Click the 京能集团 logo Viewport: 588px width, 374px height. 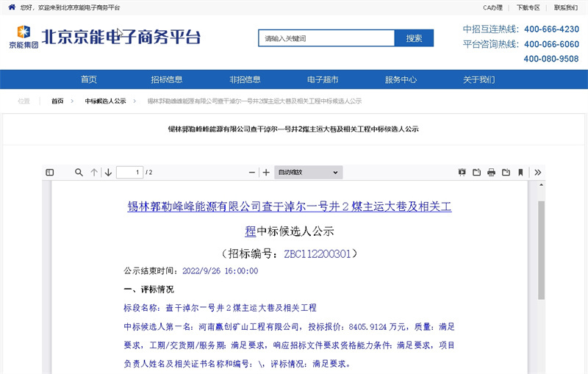coord(24,37)
